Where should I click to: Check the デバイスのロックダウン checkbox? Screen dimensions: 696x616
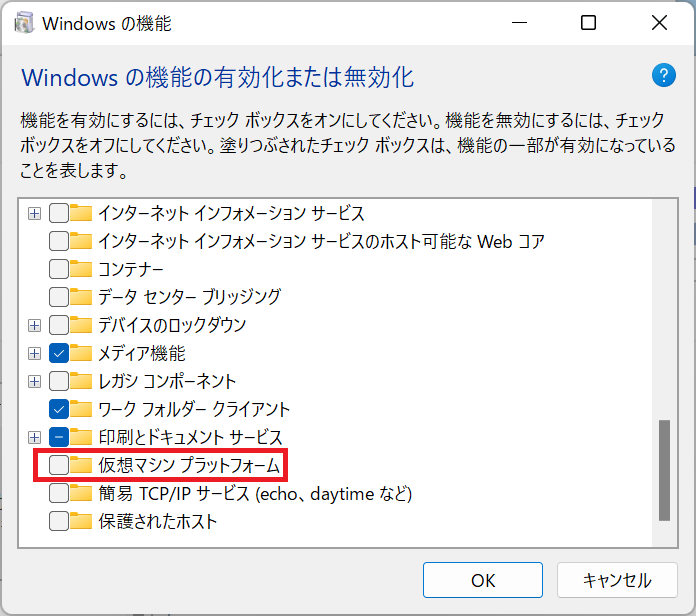point(59,325)
